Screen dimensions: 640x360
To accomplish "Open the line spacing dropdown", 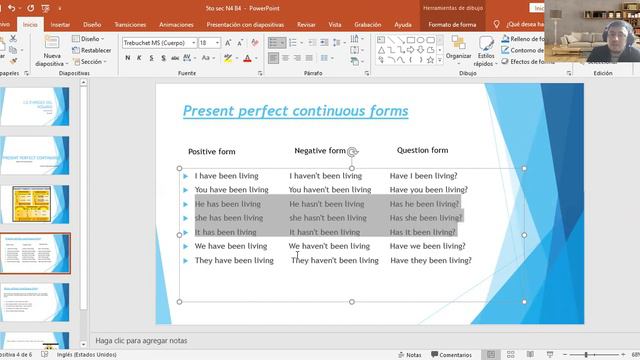I will coord(338,42).
